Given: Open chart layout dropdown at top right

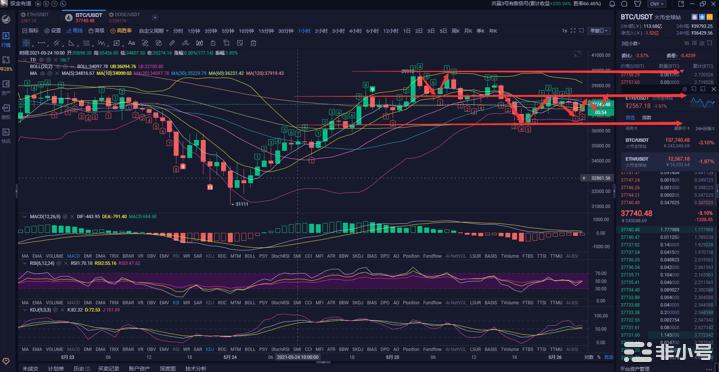Looking at the screenshot, I should tap(599, 31).
